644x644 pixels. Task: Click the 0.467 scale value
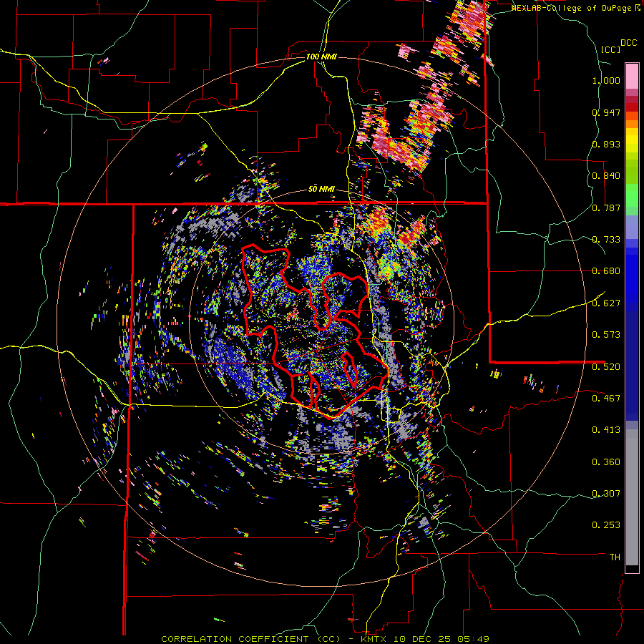(x=606, y=398)
